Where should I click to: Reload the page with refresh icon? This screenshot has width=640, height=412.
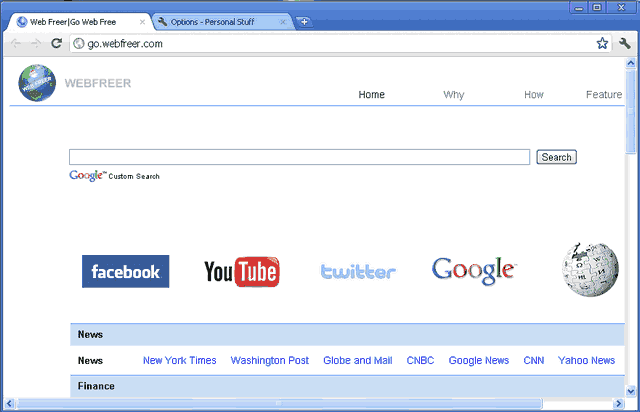[x=56, y=43]
